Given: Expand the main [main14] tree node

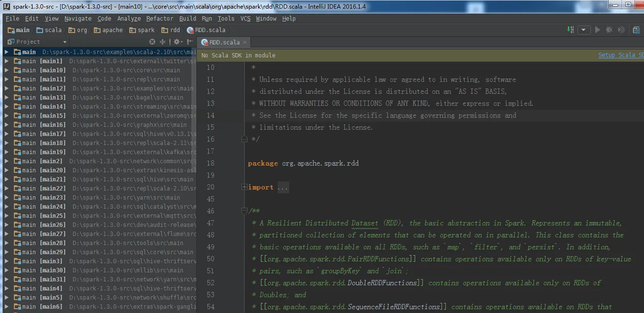Looking at the screenshot, I should tap(7, 106).
